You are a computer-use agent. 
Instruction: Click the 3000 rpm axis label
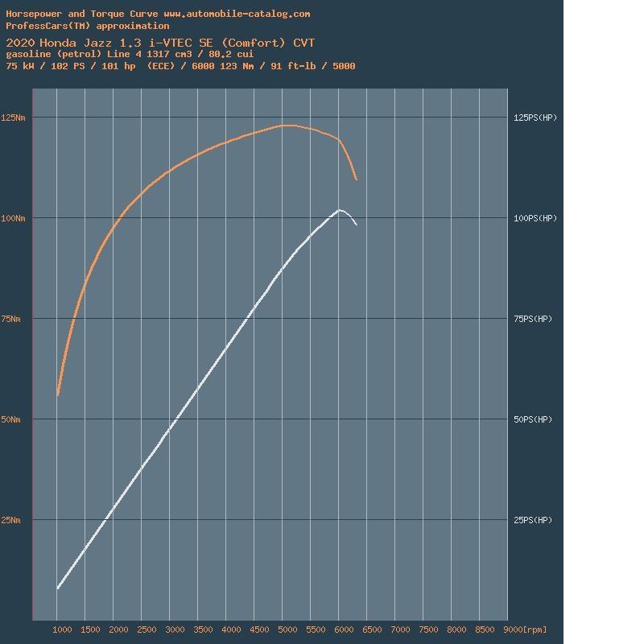(175, 630)
